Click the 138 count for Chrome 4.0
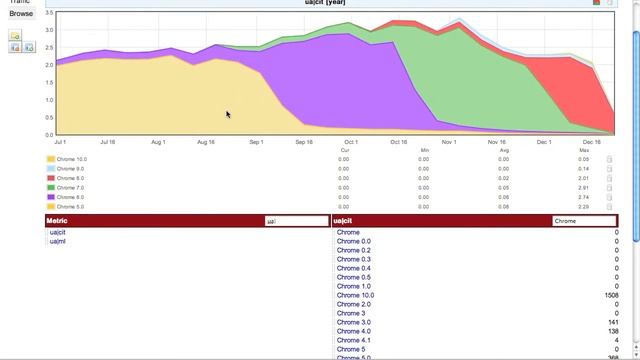640x360 pixels. pyautogui.click(x=613, y=331)
